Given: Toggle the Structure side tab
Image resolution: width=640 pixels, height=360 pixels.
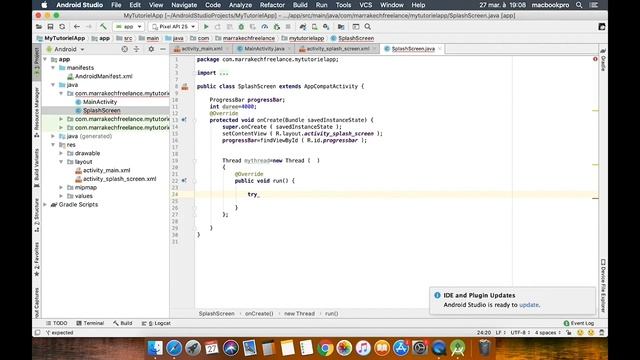Looking at the screenshot, I should (37, 215).
